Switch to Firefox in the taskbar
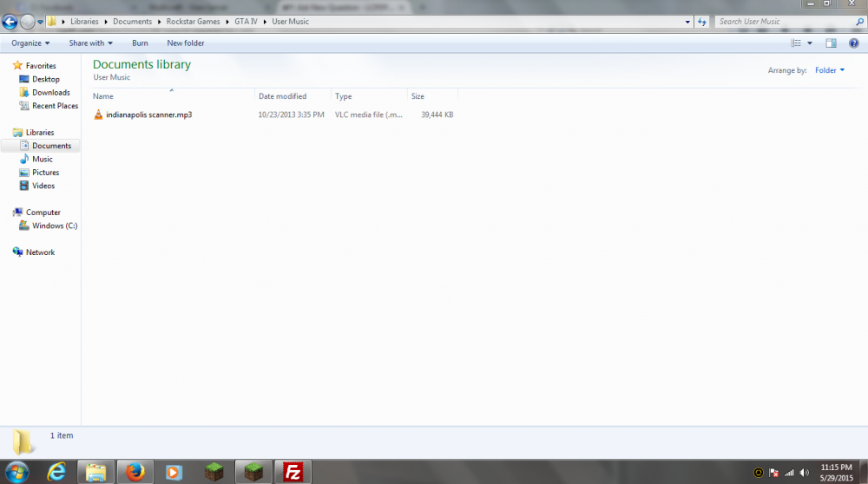 point(135,472)
